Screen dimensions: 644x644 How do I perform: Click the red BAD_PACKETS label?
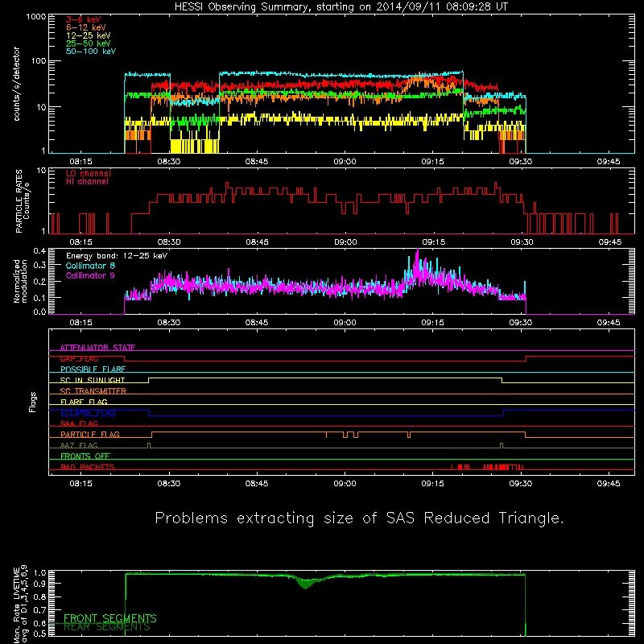(88, 467)
